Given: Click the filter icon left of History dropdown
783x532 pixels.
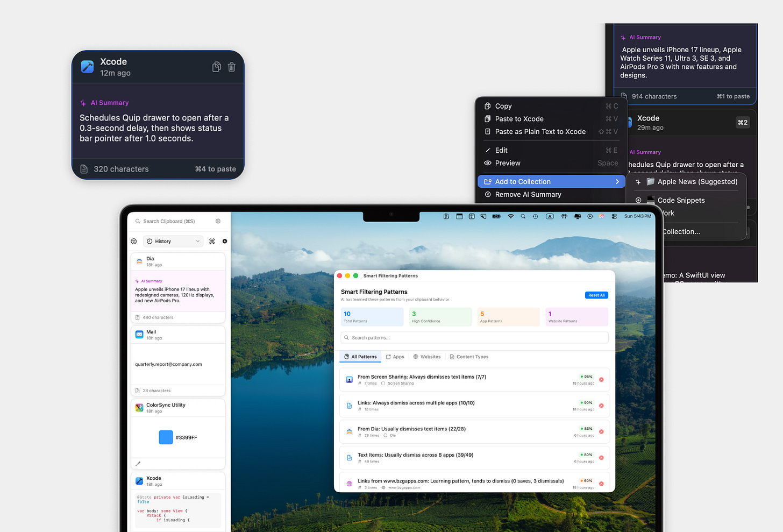Looking at the screenshot, I should (x=134, y=241).
